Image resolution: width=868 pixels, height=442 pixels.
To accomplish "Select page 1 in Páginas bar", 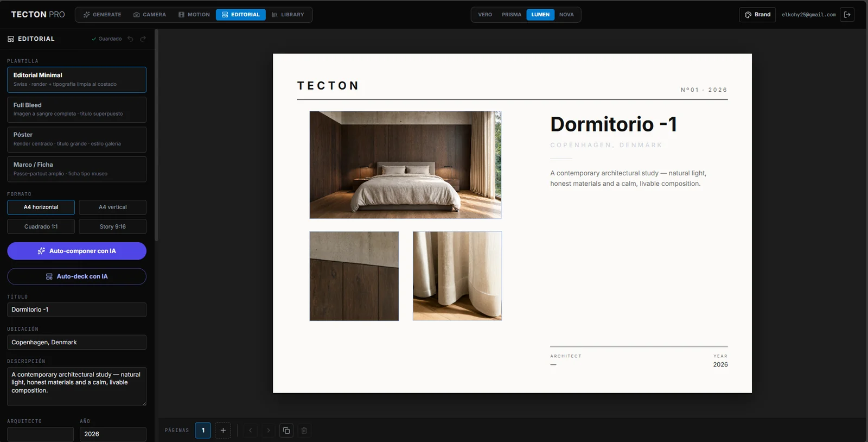I will click(x=203, y=431).
